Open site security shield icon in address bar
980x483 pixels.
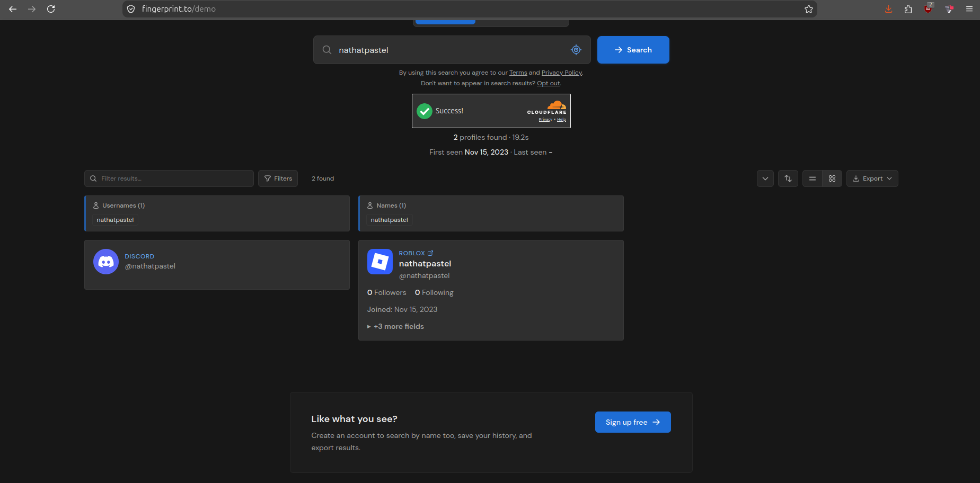pyautogui.click(x=131, y=9)
